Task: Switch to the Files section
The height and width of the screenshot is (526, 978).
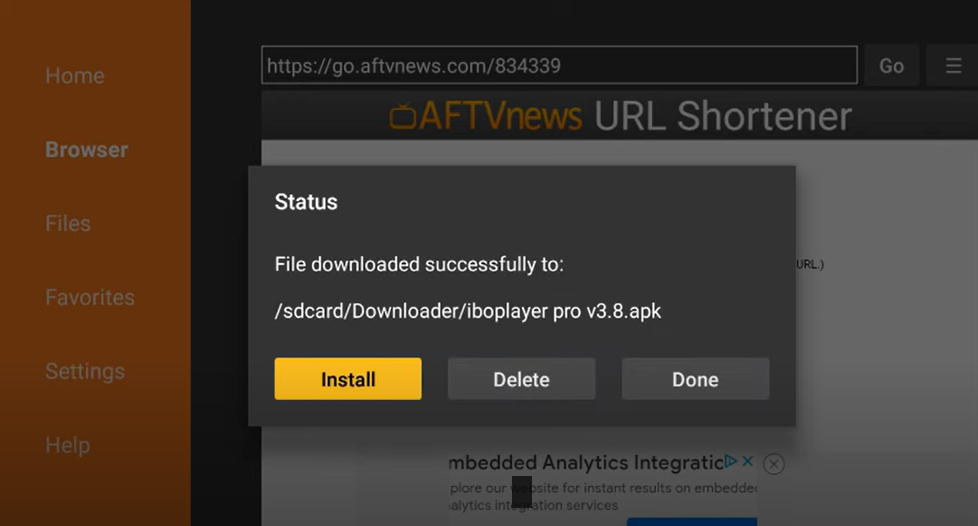Action: (x=68, y=223)
